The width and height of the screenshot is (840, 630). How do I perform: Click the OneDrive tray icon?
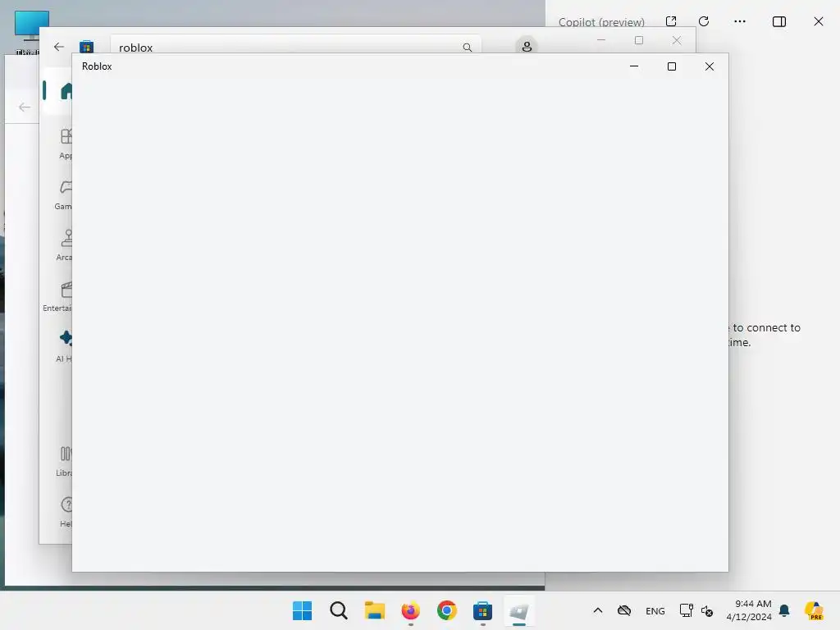(624, 610)
